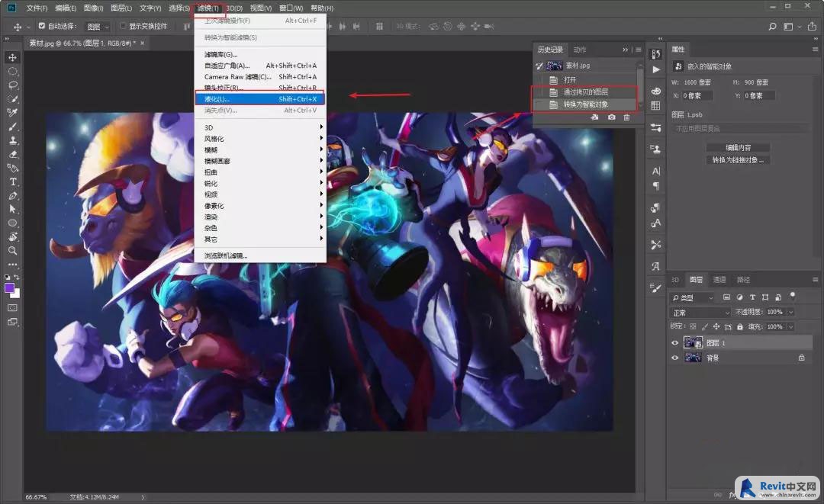
Task: Toggle lock all padlock in Layers panel
Action: [x=740, y=326]
